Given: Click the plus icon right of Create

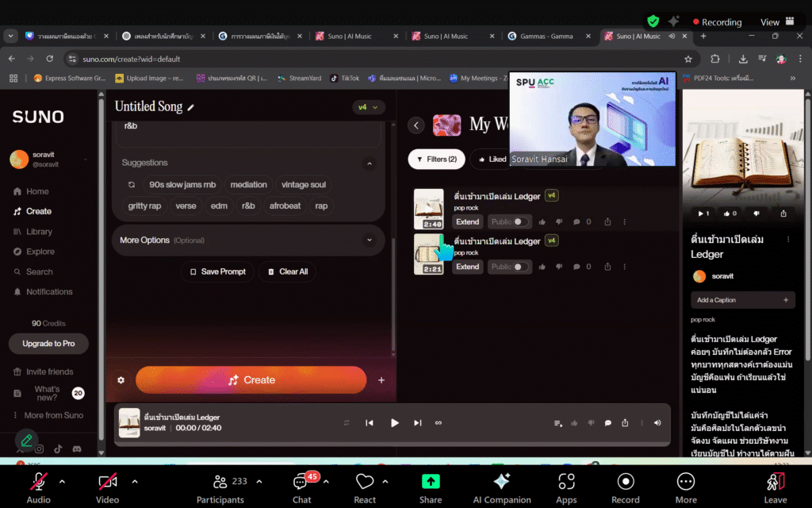Looking at the screenshot, I should 381,380.
